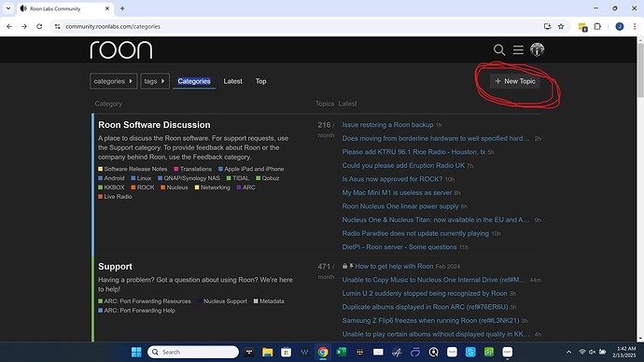Screen dimensions: 644x362
Task: Open the Mail app in taskbar
Action: point(378,352)
